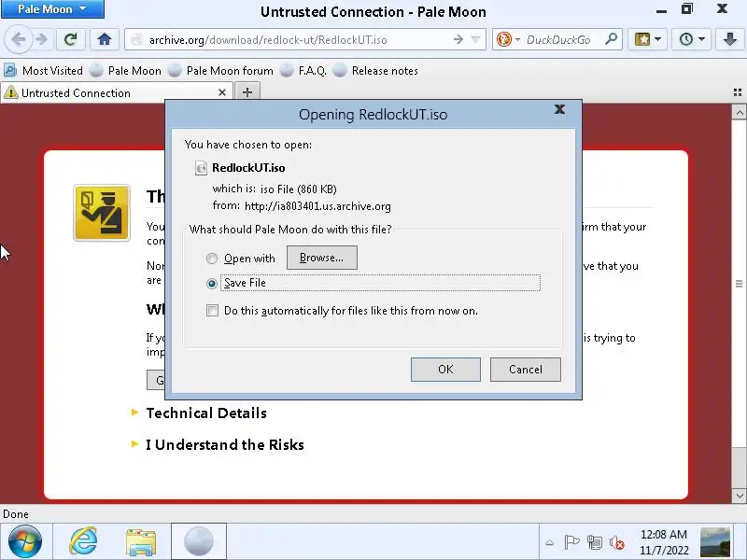Go back with the Back arrow
Viewport: 747px width, 560px height.
coord(19,39)
